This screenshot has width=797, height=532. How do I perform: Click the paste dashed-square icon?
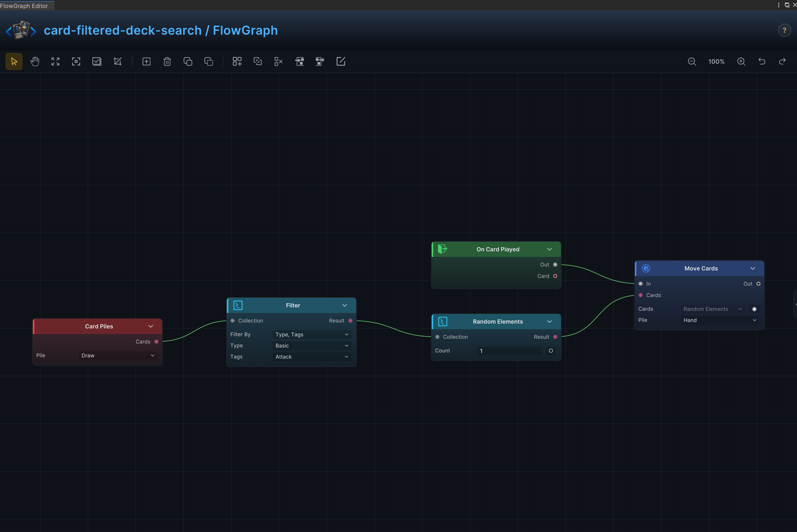(x=208, y=61)
